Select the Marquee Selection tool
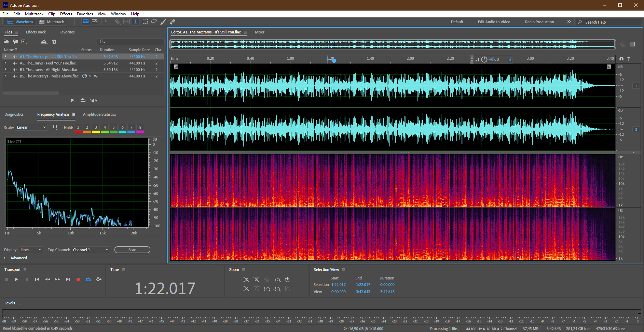Viewport: 644px width, 332px height. coord(145,21)
